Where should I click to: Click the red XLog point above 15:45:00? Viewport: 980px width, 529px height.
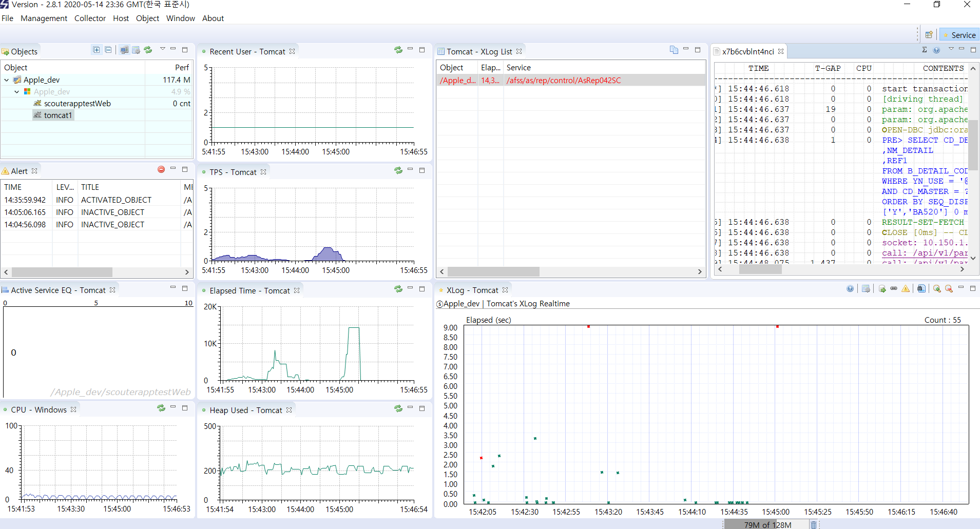tap(777, 326)
